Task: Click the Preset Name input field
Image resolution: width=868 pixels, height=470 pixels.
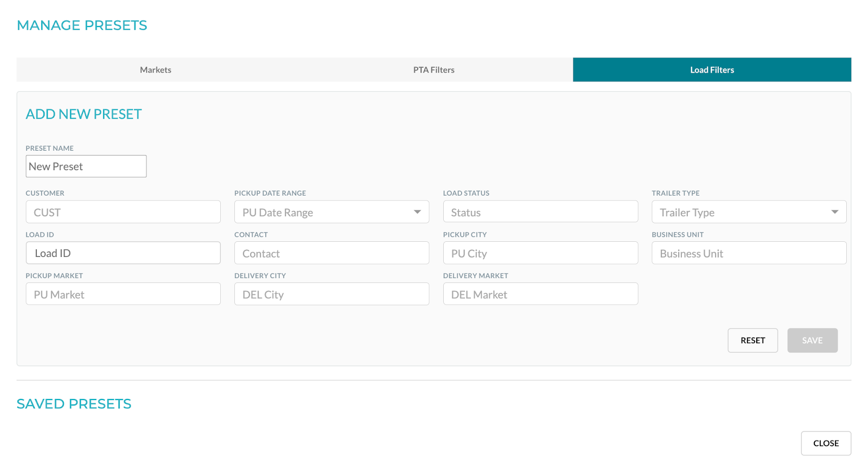Action: tap(86, 166)
